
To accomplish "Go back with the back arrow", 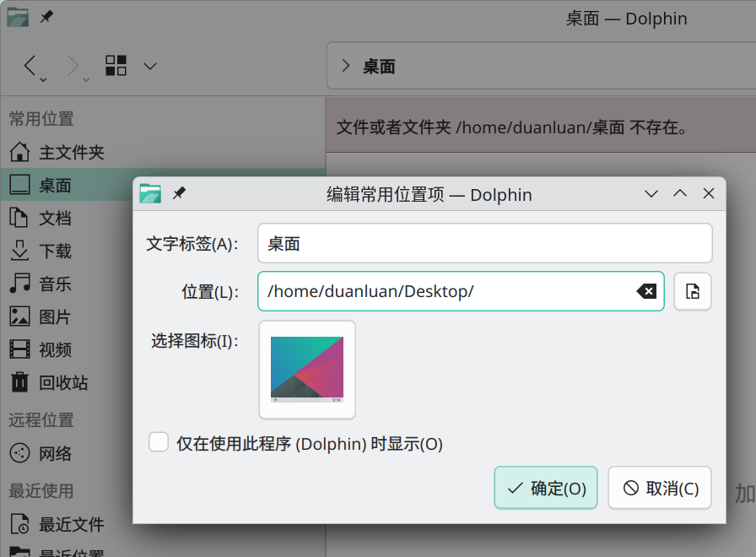I will (x=30, y=66).
